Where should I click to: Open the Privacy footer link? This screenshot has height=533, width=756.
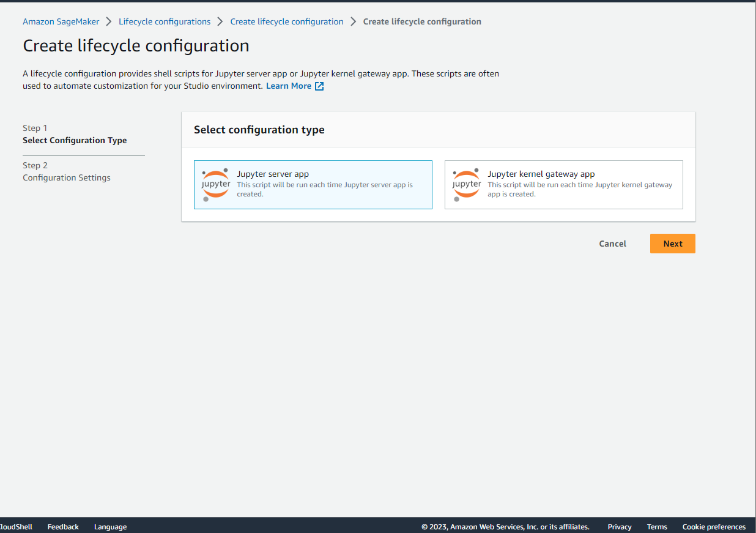pos(620,527)
